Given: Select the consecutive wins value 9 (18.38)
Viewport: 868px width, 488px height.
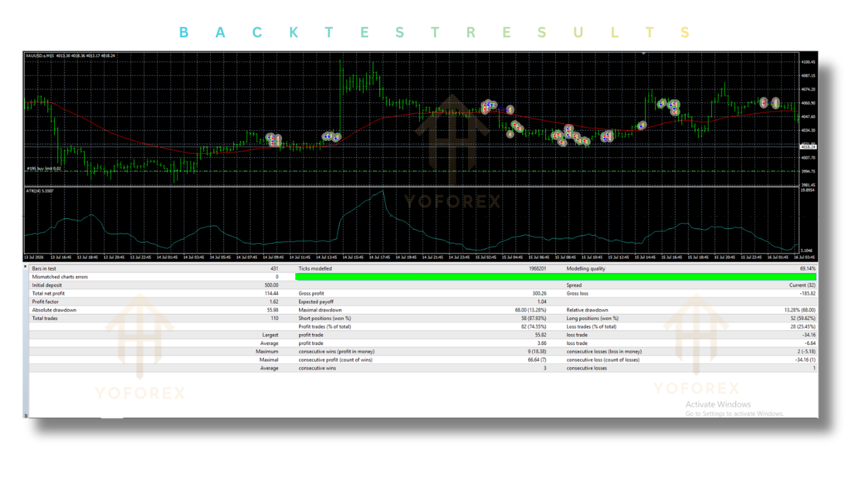Looking at the screenshot, I should [x=536, y=351].
